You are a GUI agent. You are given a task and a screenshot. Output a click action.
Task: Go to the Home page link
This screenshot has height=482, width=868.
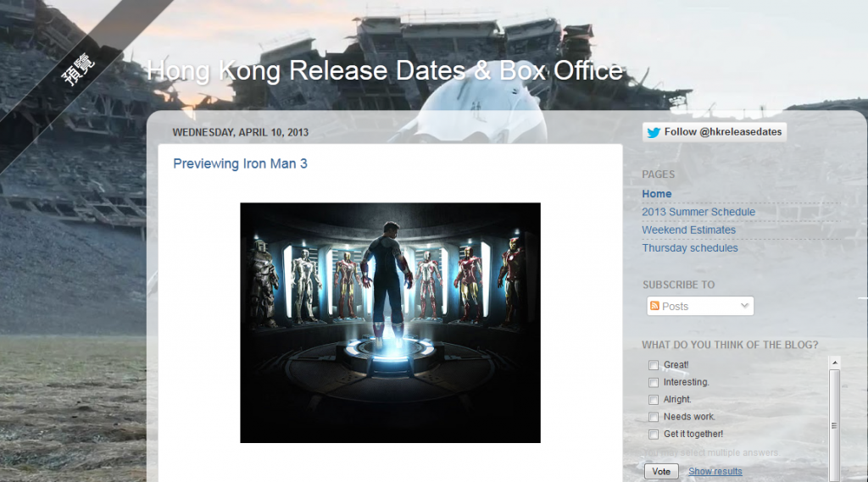pos(657,194)
